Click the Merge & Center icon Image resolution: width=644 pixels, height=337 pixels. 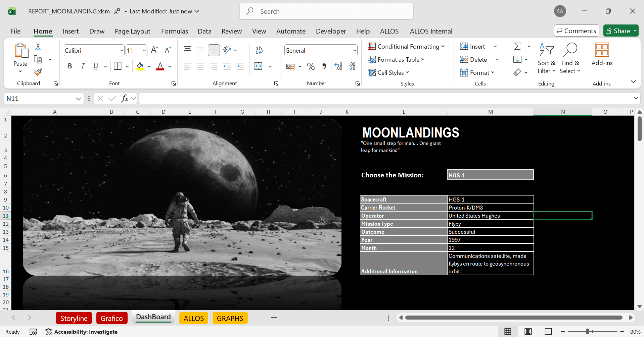coord(258,66)
